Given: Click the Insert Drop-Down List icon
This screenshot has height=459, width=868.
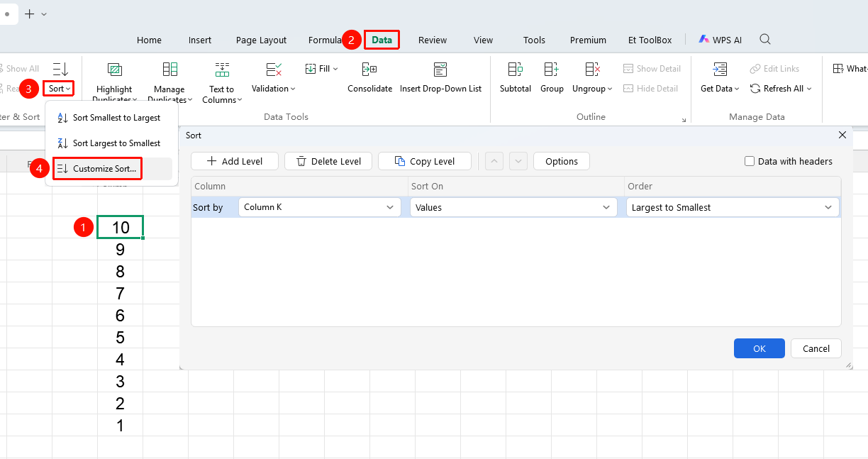Looking at the screenshot, I should pos(440,70).
